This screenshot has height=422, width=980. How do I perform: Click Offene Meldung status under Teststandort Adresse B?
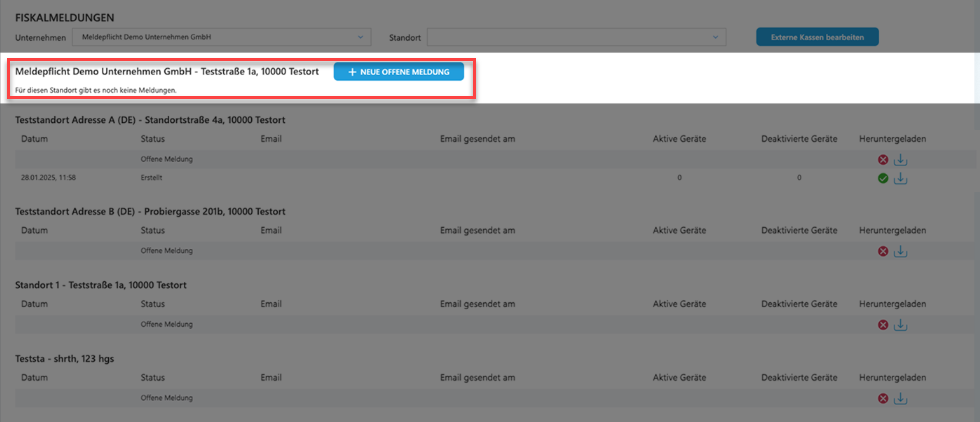pyautogui.click(x=167, y=251)
